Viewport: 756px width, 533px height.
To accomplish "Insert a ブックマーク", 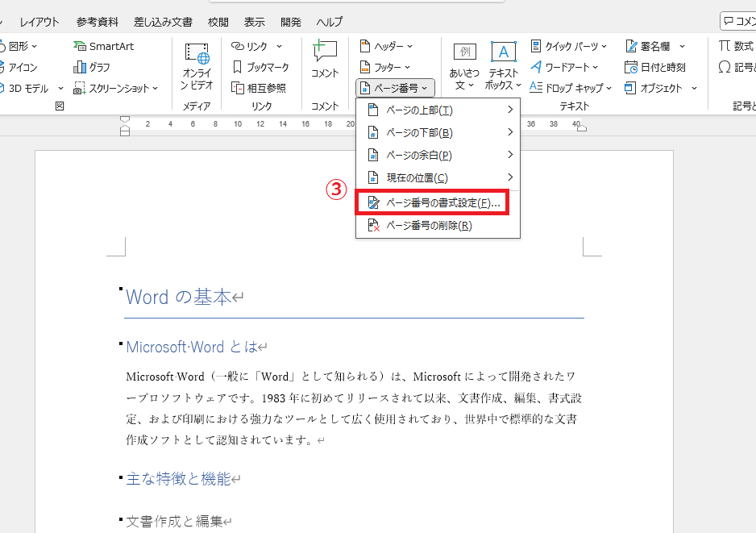I will pyautogui.click(x=260, y=67).
